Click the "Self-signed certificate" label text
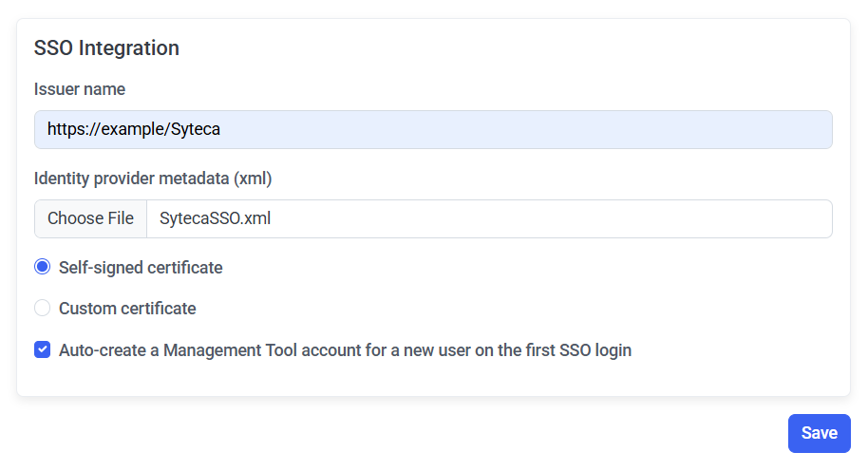This screenshot has width=868, height=471. (141, 268)
